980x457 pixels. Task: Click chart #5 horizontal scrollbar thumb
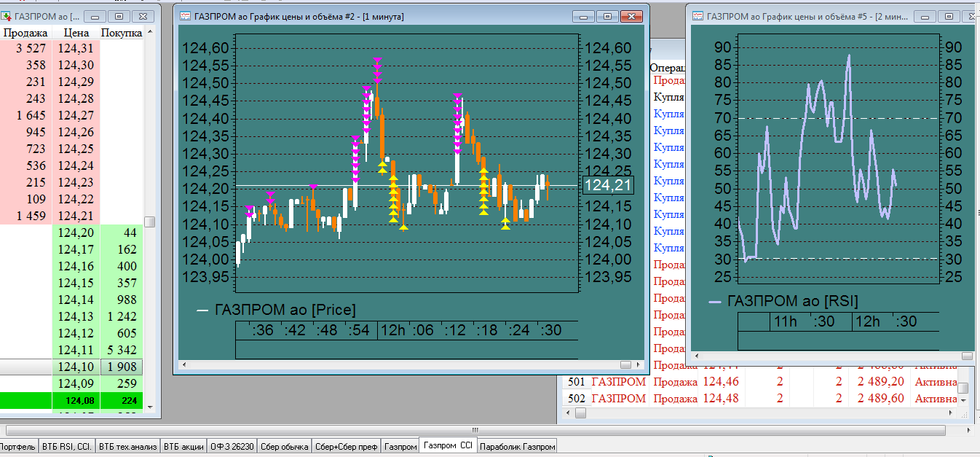click(967, 356)
